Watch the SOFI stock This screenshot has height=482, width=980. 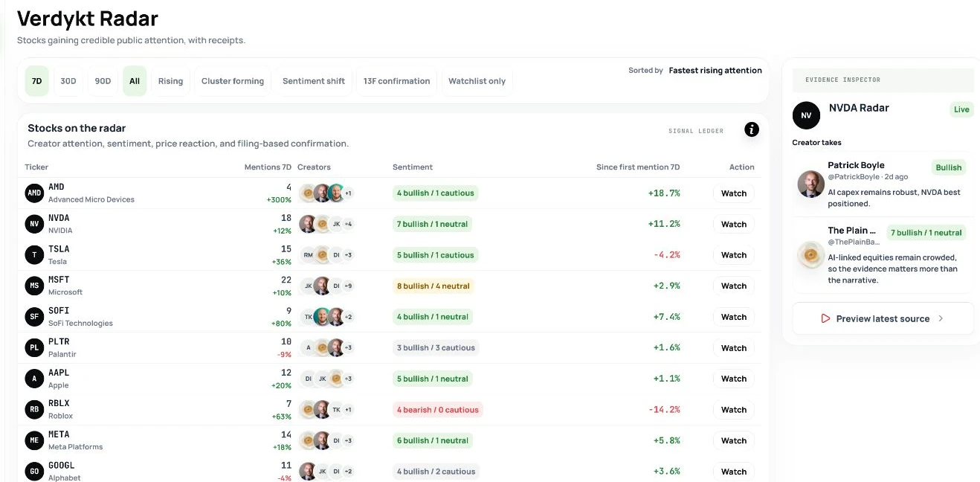(734, 317)
